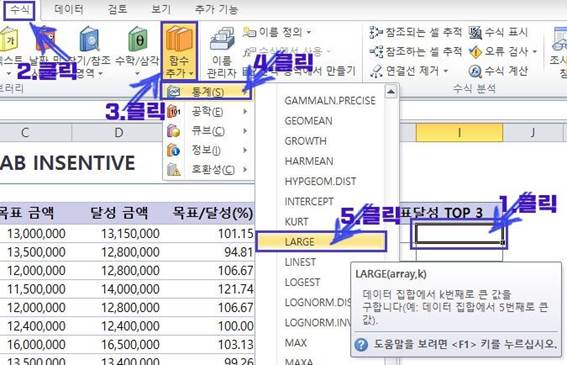Screen dimensions: 567x365
Task: Switch to the 검토 tab
Action: [118, 9]
